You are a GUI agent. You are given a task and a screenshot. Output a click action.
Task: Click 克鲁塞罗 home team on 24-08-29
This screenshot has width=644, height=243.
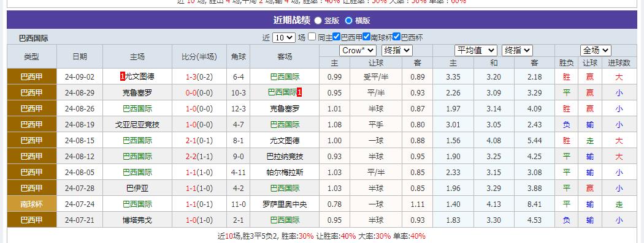[137, 92]
